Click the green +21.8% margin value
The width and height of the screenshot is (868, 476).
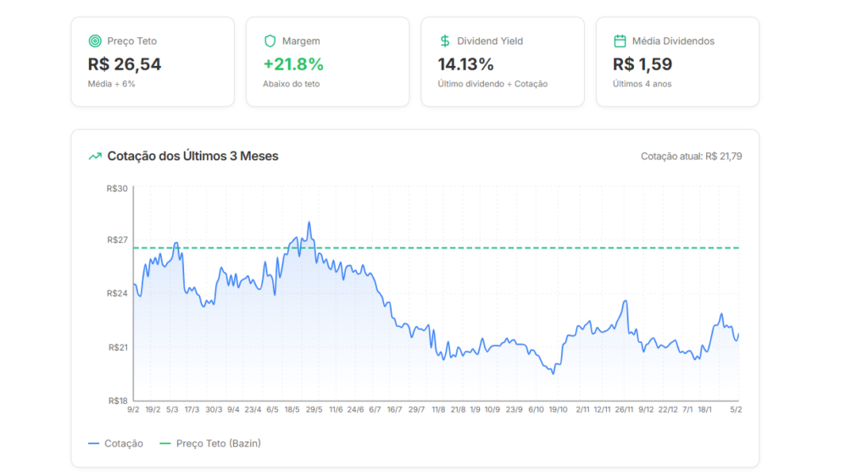[x=293, y=64]
